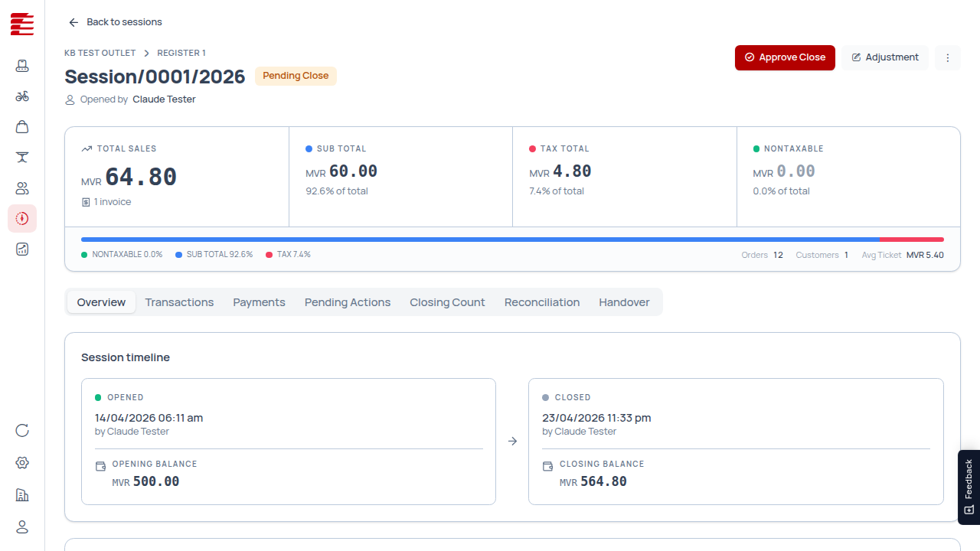
Task: Click the person icon beside Opened by
Action: tap(70, 99)
